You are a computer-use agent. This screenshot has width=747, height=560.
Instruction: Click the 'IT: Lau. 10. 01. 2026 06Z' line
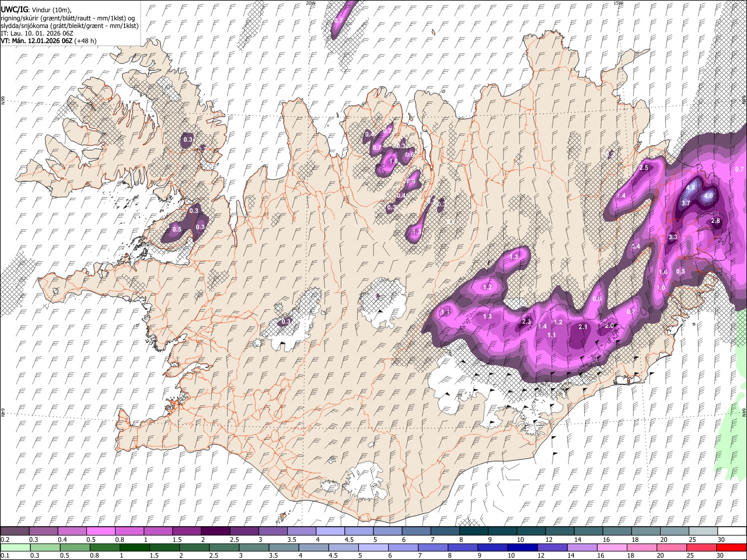(37, 33)
